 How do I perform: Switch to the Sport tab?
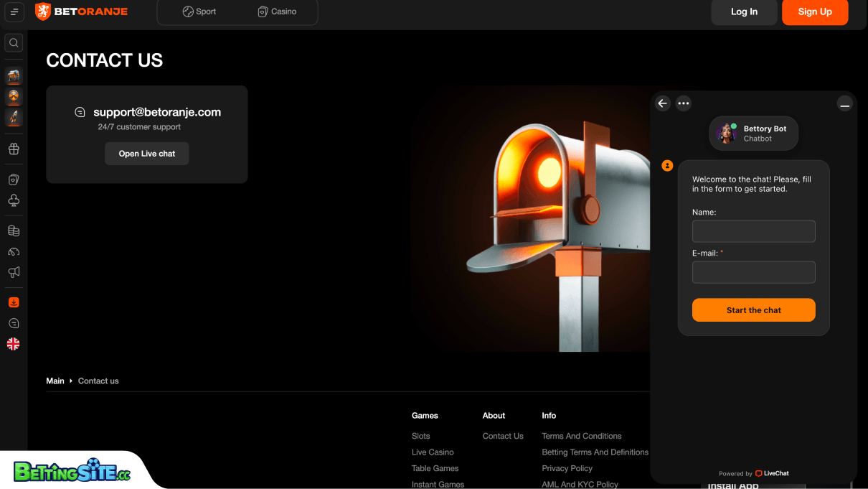click(199, 11)
